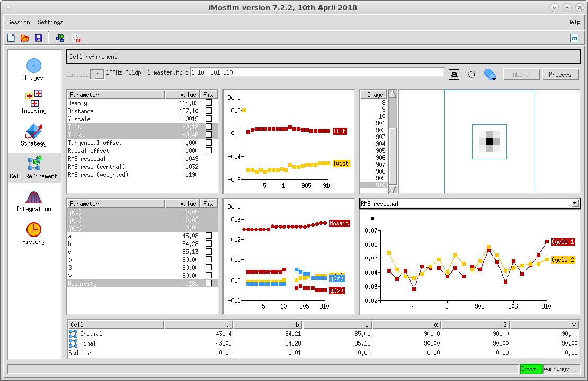Open the RMS residual graph dropdown

pos(574,204)
